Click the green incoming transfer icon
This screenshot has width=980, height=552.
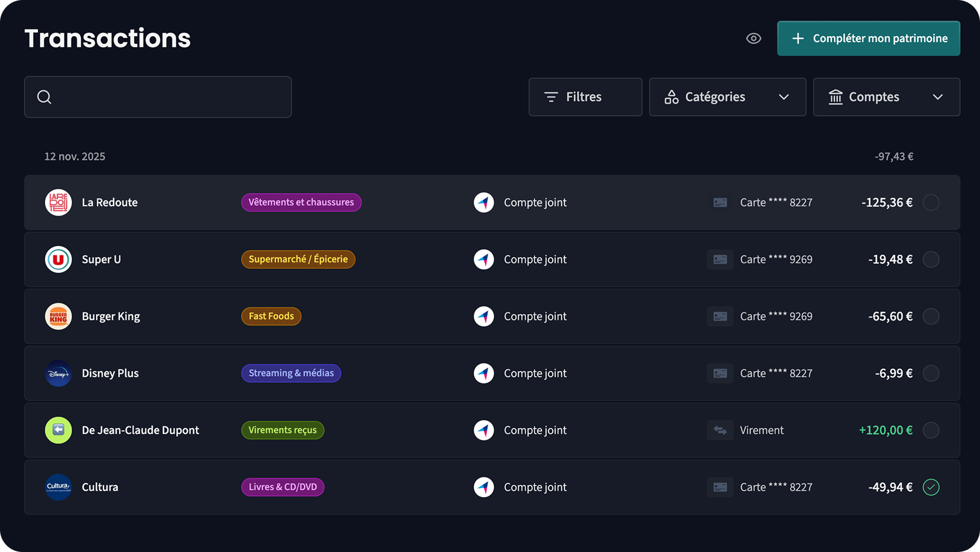(x=58, y=430)
